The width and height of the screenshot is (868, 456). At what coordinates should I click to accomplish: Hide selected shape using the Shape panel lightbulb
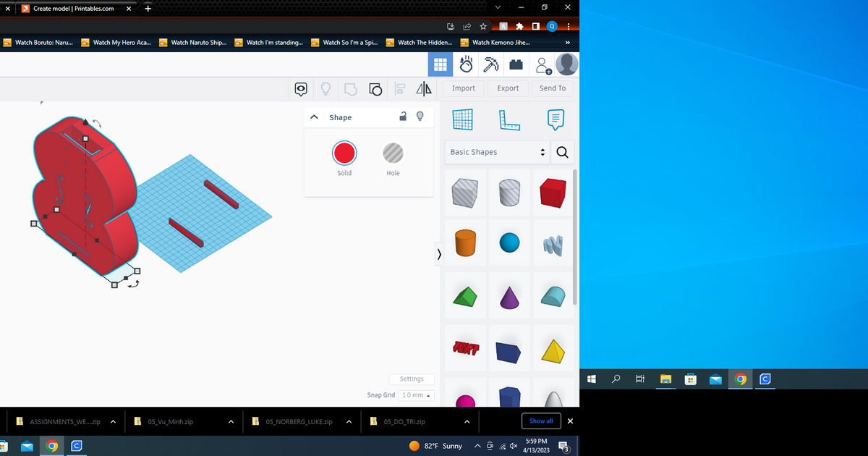(x=420, y=117)
